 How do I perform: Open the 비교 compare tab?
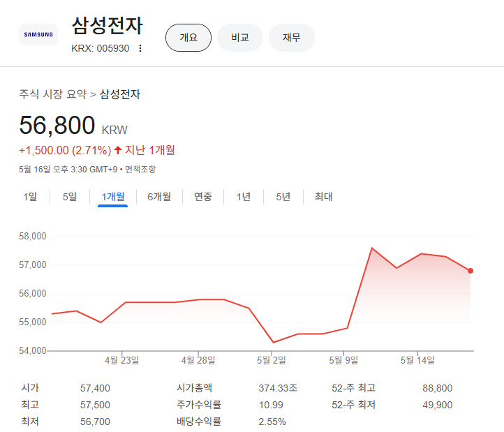pos(240,38)
